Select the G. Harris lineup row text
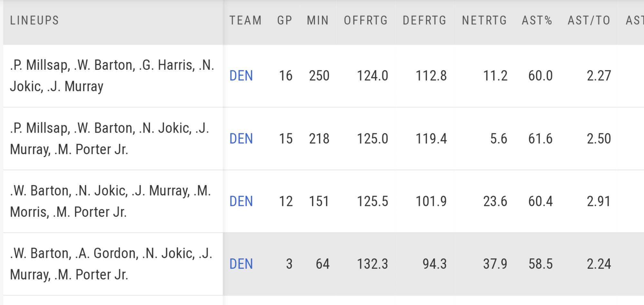 (x=112, y=76)
